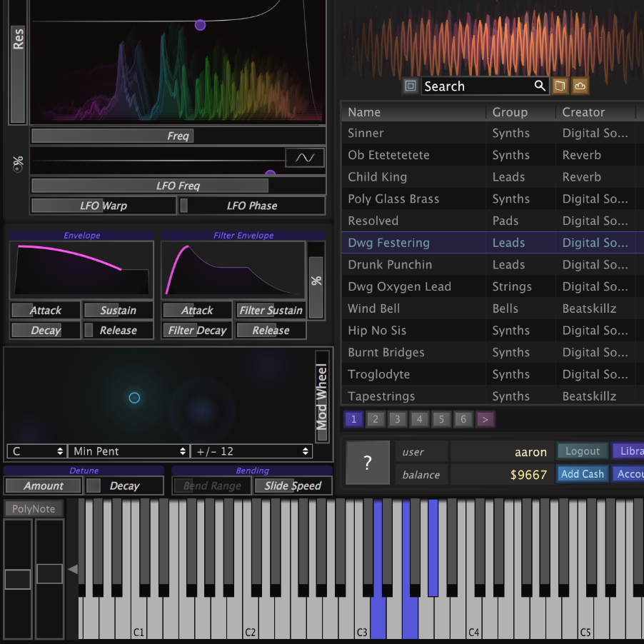Screen dimensions: 644x644
Task: Open the +/- 12 pitch range dropdown
Action: pyautogui.click(x=251, y=451)
